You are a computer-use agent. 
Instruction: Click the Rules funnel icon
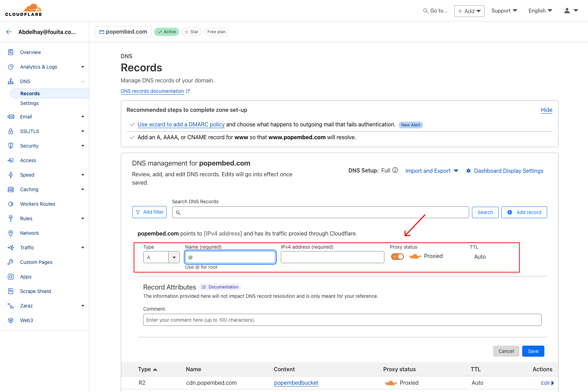(11, 219)
